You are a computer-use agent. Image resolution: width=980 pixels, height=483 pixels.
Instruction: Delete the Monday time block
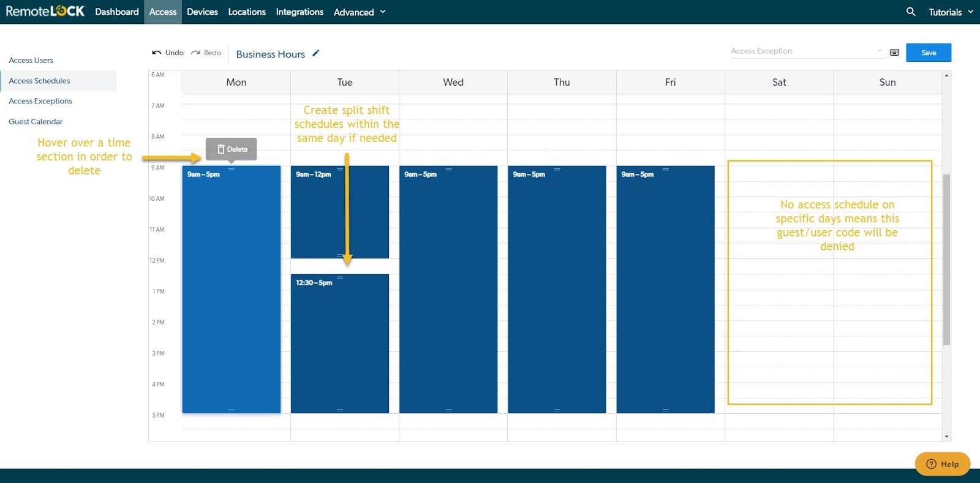click(232, 149)
